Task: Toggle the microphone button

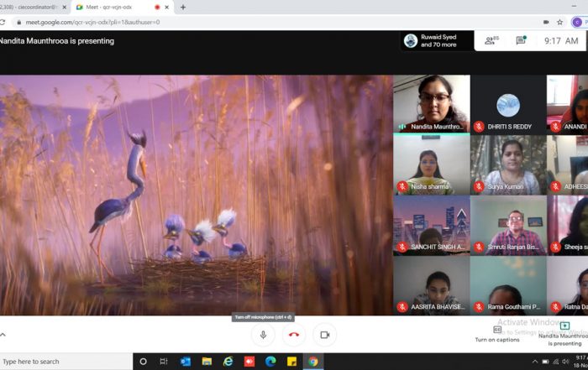Action: (x=263, y=335)
